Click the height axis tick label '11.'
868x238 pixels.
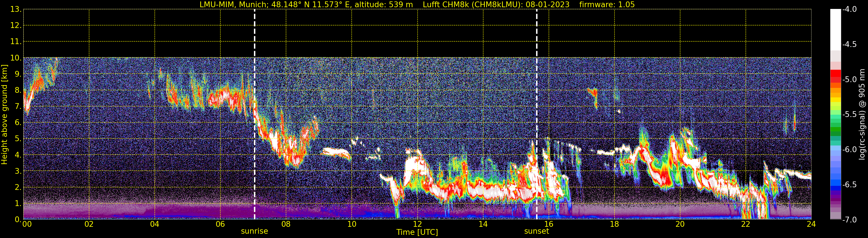pos(16,42)
